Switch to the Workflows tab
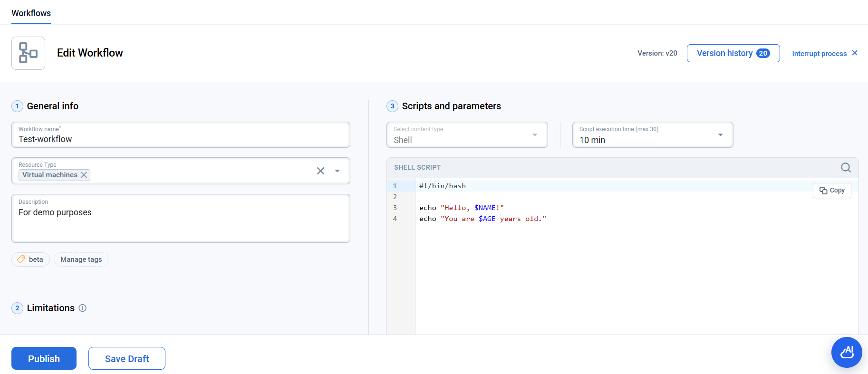 (31, 13)
